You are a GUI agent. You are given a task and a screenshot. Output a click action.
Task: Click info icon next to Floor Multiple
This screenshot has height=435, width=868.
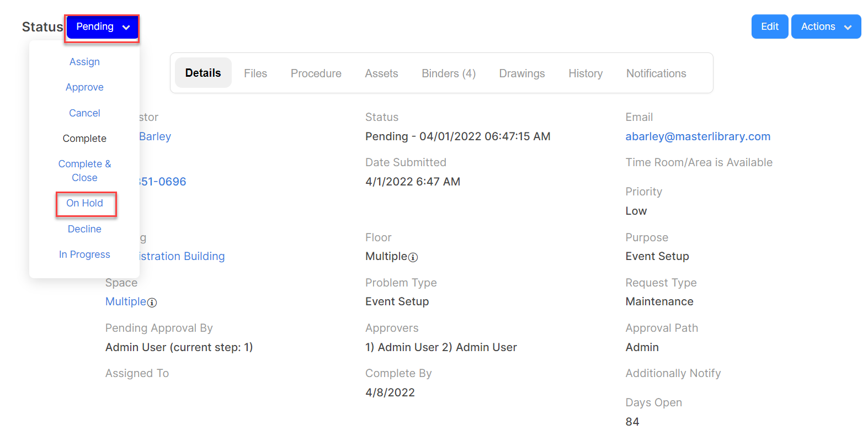point(413,257)
